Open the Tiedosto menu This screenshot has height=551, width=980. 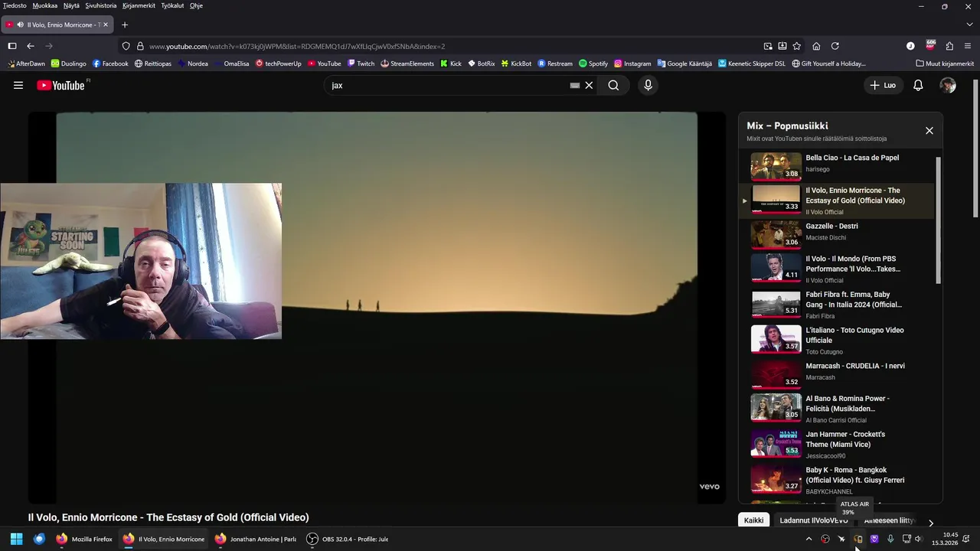[15, 5]
